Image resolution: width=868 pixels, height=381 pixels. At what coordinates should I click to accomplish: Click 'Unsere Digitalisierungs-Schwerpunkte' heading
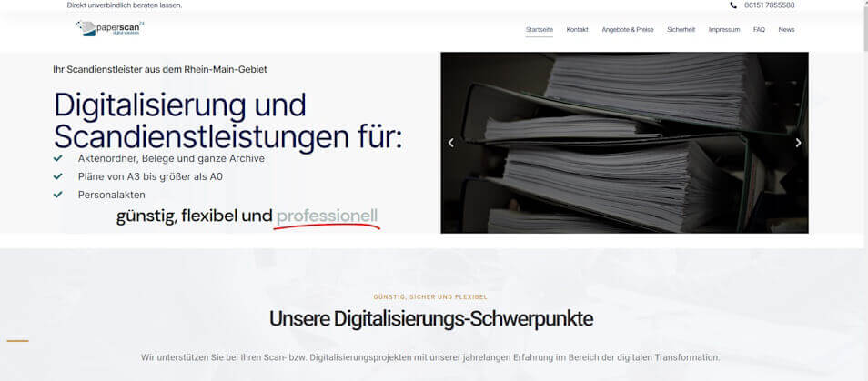coord(431,319)
